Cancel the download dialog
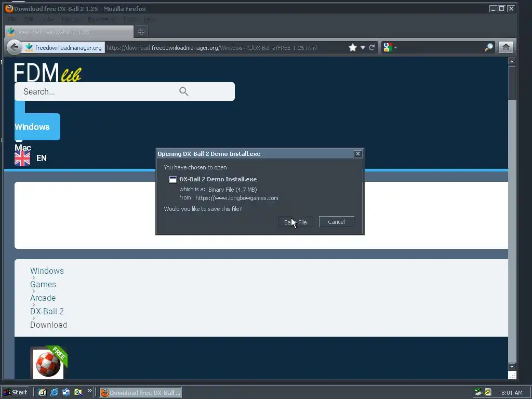532x399 pixels. [x=336, y=222]
